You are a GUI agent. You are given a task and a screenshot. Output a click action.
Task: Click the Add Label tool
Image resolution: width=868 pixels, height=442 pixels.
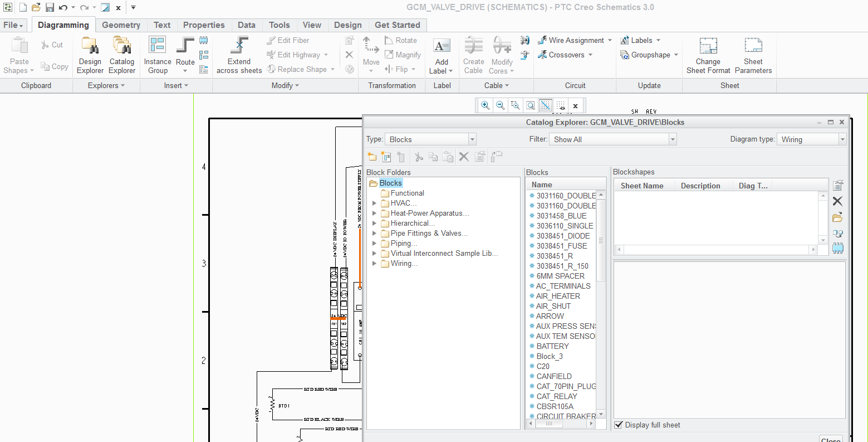[x=442, y=55]
